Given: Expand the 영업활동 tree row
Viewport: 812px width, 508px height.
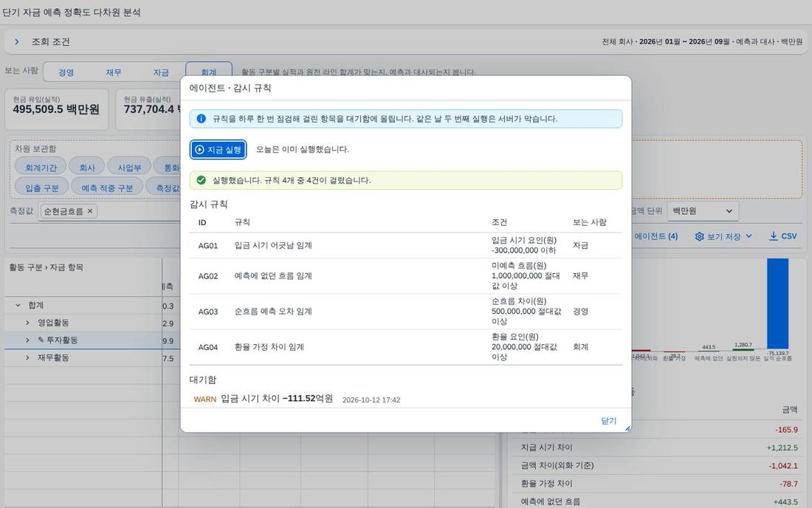Looking at the screenshot, I should 27,323.
